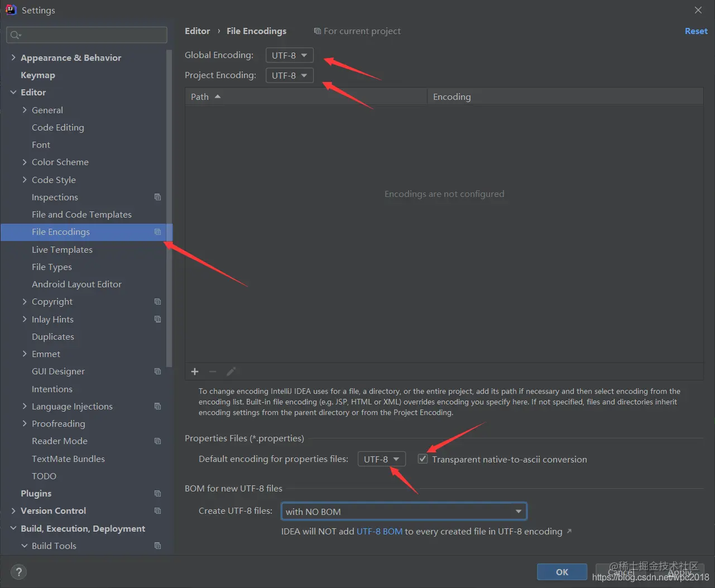Expand the Emmet node
Image resolution: width=715 pixels, height=588 pixels.
[x=25, y=354]
